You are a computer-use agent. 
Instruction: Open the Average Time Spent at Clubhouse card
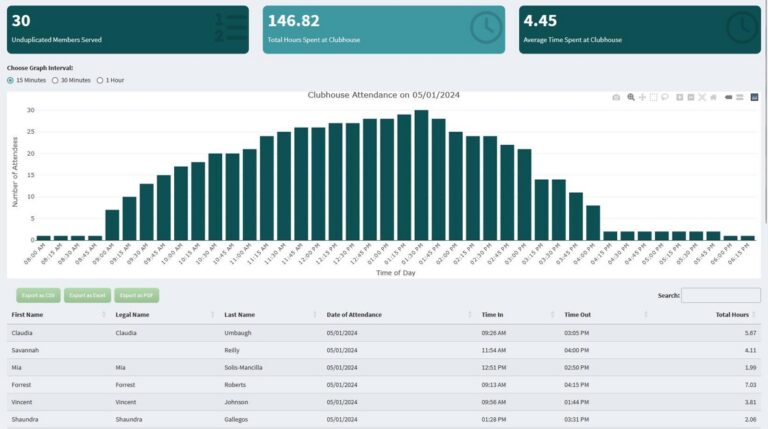coord(640,29)
